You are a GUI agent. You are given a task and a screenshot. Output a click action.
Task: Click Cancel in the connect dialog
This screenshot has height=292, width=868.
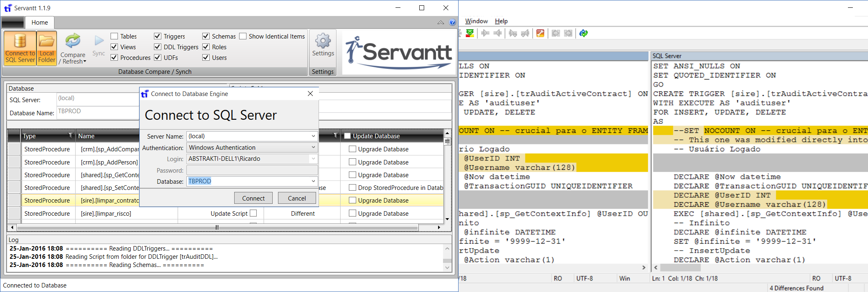[x=296, y=198]
